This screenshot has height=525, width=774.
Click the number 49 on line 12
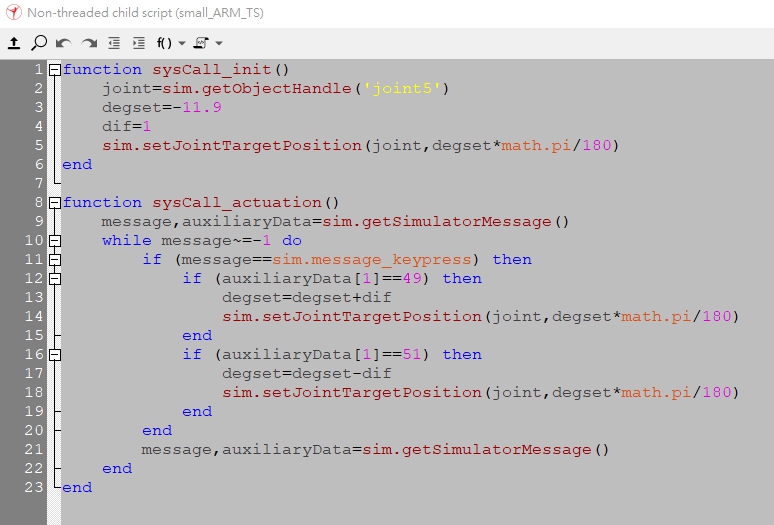coord(412,279)
